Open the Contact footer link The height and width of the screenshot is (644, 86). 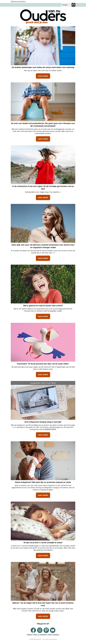point(50,635)
